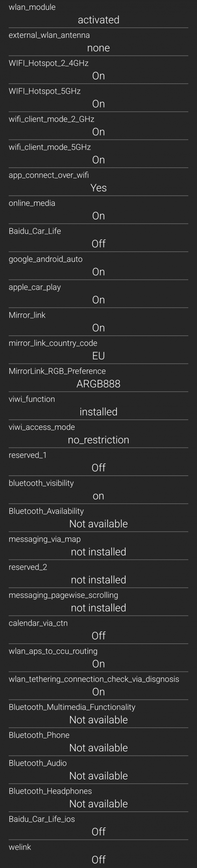Toggle WIFI_Hotspot_5GHz On value
Viewport: 197px width, 868px height.
pos(98,104)
